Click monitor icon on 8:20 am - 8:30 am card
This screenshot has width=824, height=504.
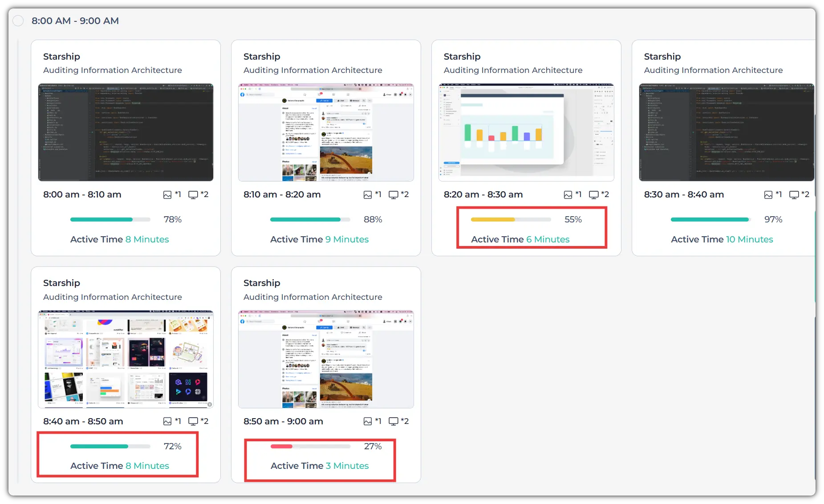coord(594,195)
